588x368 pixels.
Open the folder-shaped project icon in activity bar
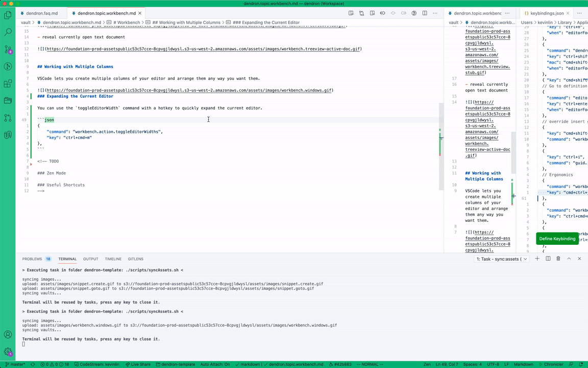(8, 101)
